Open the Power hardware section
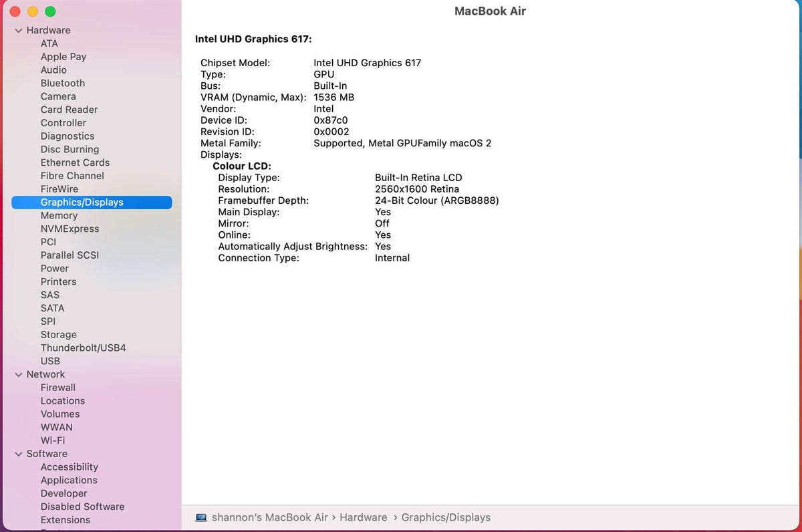 pyautogui.click(x=54, y=268)
